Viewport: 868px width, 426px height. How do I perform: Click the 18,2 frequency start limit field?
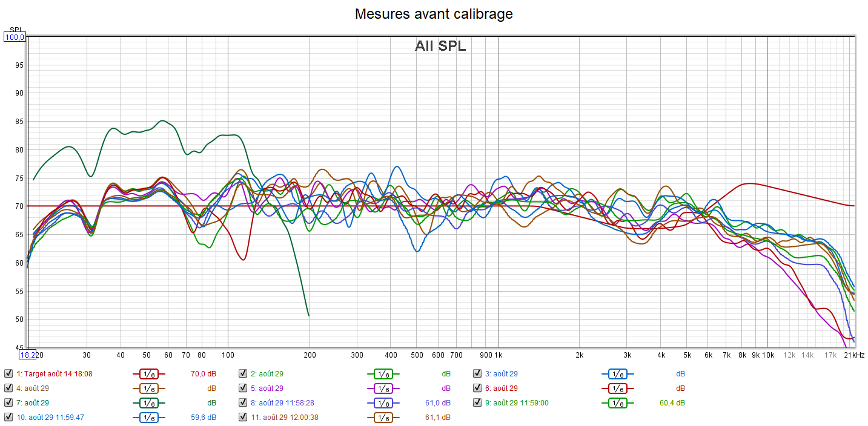27,354
